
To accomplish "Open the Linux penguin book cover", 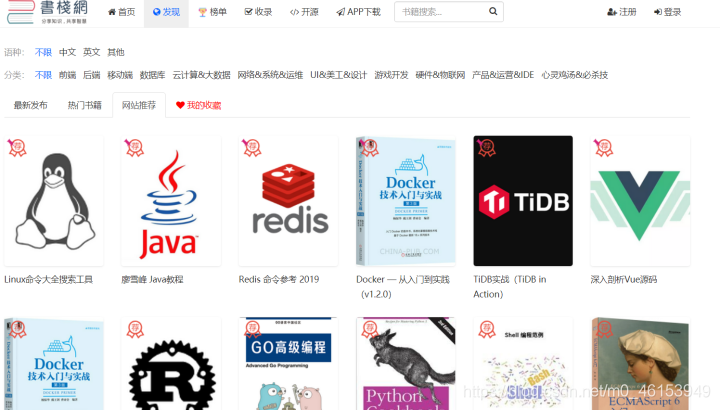I will (x=54, y=201).
